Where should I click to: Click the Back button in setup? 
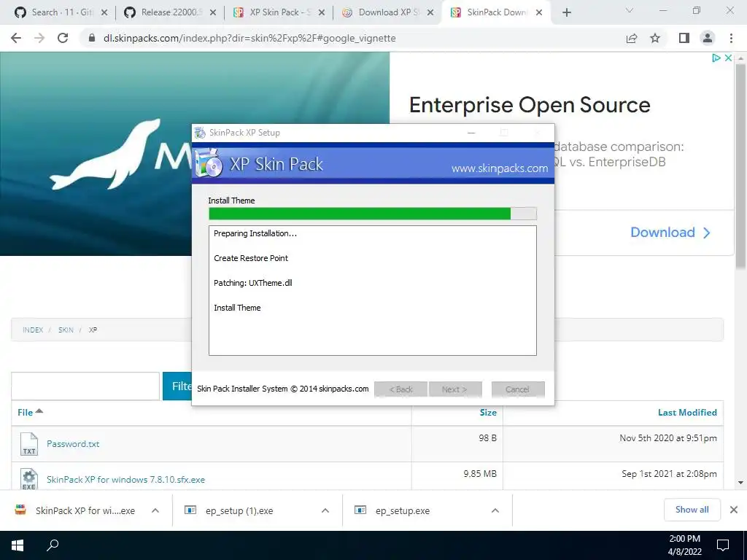click(x=400, y=389)
